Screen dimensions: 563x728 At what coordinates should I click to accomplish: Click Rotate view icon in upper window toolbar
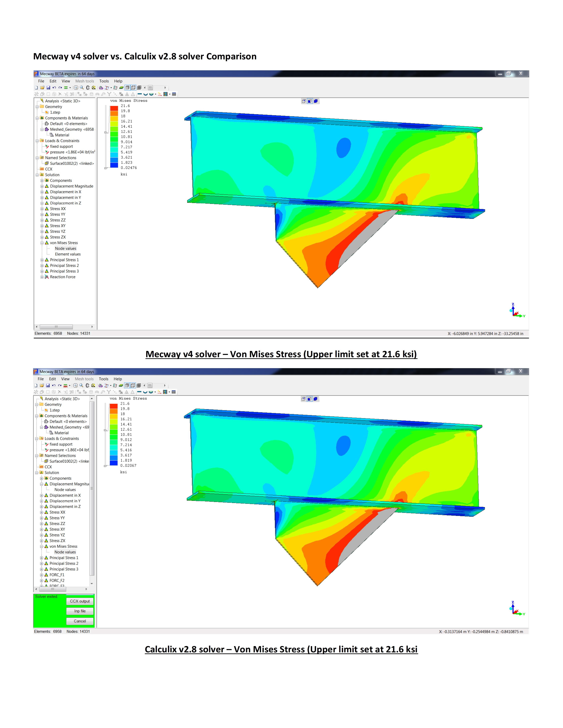coord(88,88)
